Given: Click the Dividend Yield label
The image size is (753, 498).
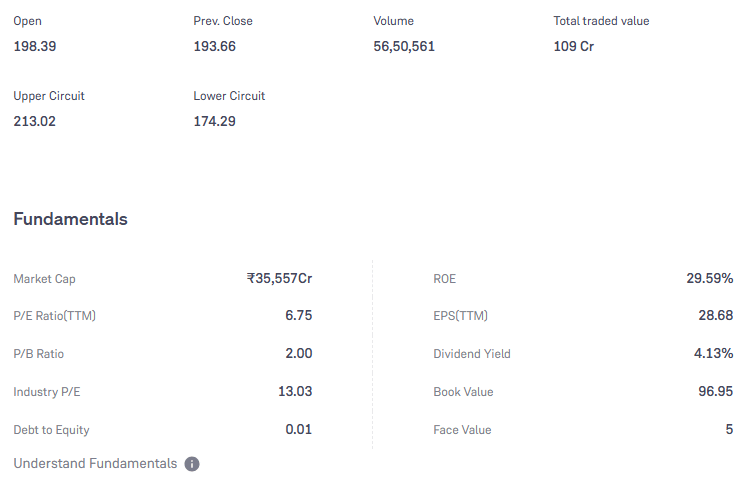Looking at the screenshot, I should click(472, 354).
